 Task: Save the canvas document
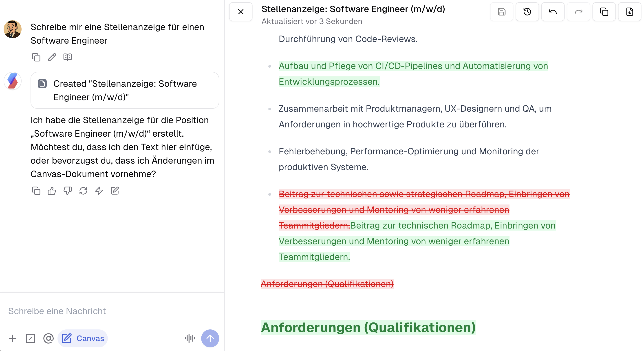click(x=501, y=12)
